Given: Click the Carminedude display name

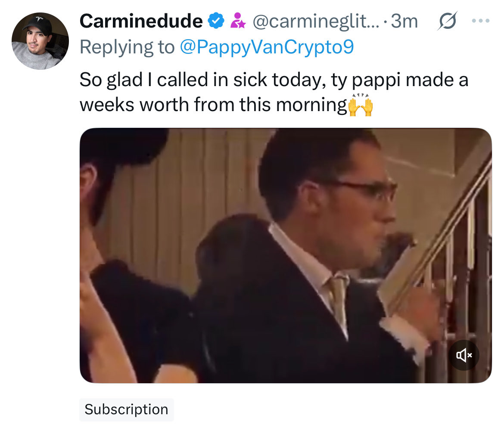Looking at the screenshot, I should click(141, 21).
